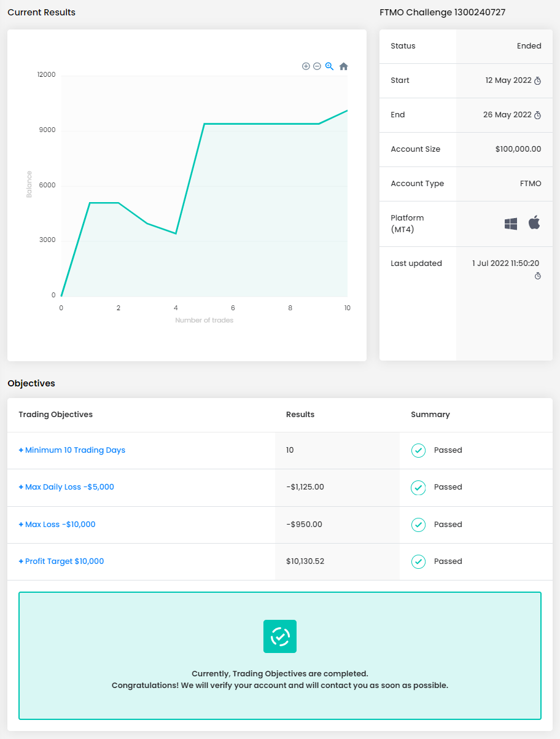Expand the Max Loss -$10,000 objective
Viewport: 560px width, 739px height.
[57, 525]
